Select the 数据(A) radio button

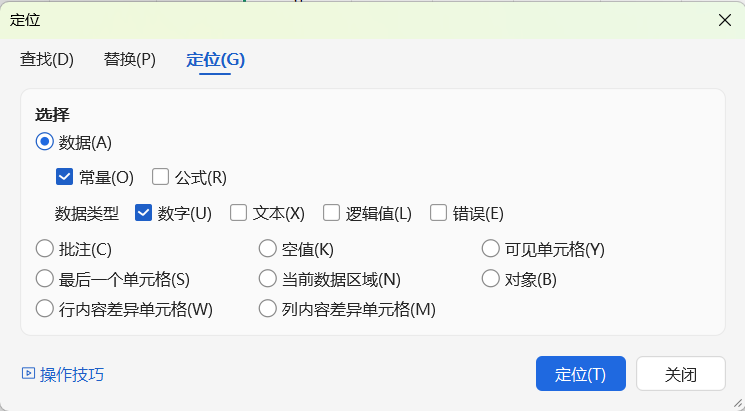[x=44, y=142]
